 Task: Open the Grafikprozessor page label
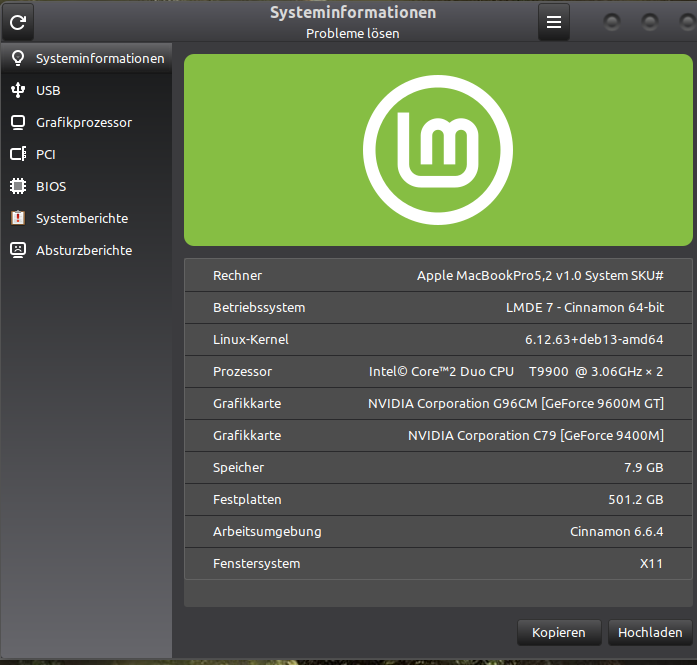84,122
